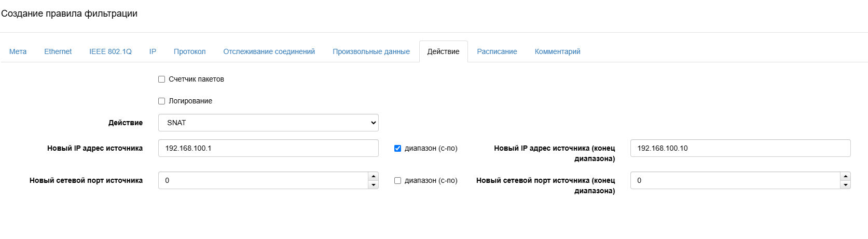Decrement the source port value
This screenshot has height=239, width=868.
373,185
